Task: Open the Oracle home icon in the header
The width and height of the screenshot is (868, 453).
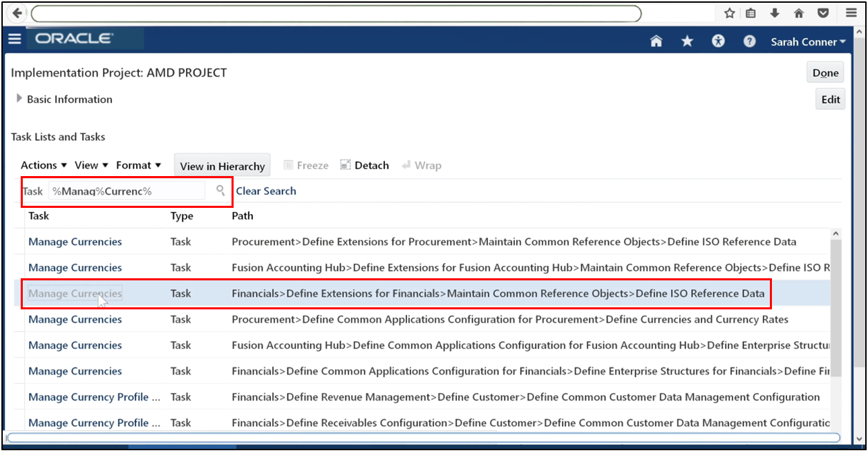Action: coord(655,41)
